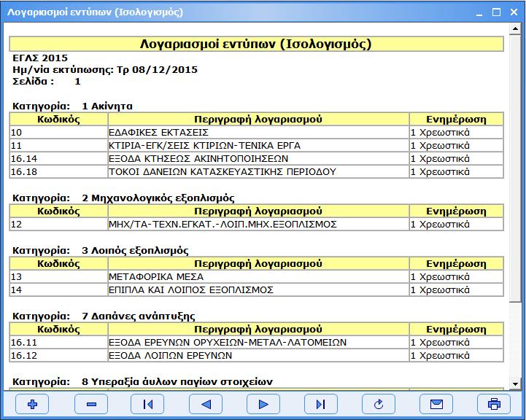The width and height of the screenshot is (526, 420).
Task: Advance to the next page
Action: point(263,404)
